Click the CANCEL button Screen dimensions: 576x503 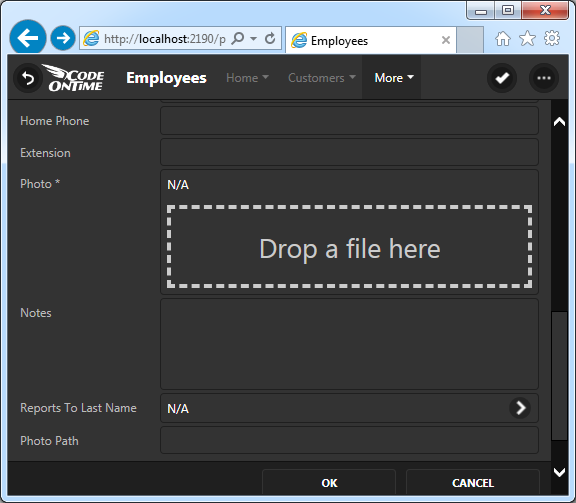pyautogui.click(x=473, y=482)
